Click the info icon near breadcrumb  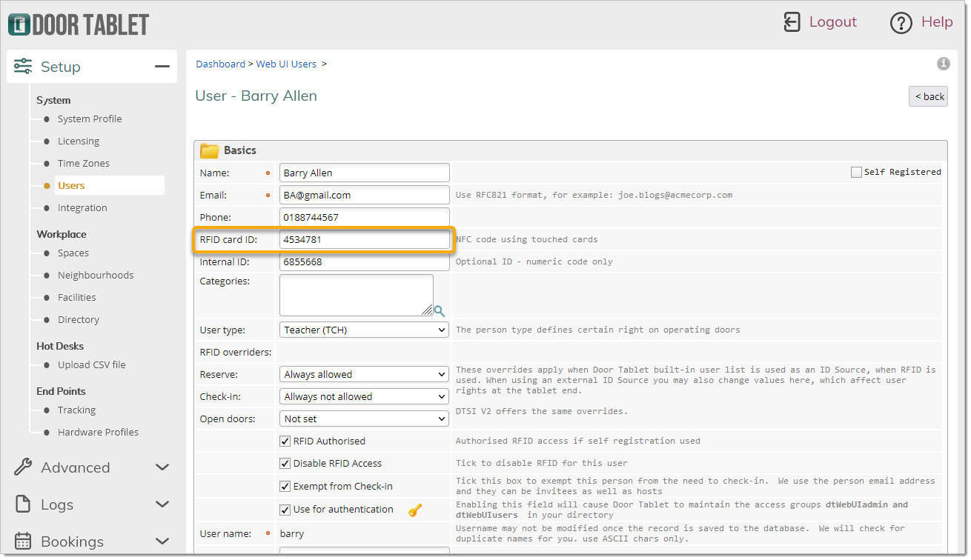[943, 64]
